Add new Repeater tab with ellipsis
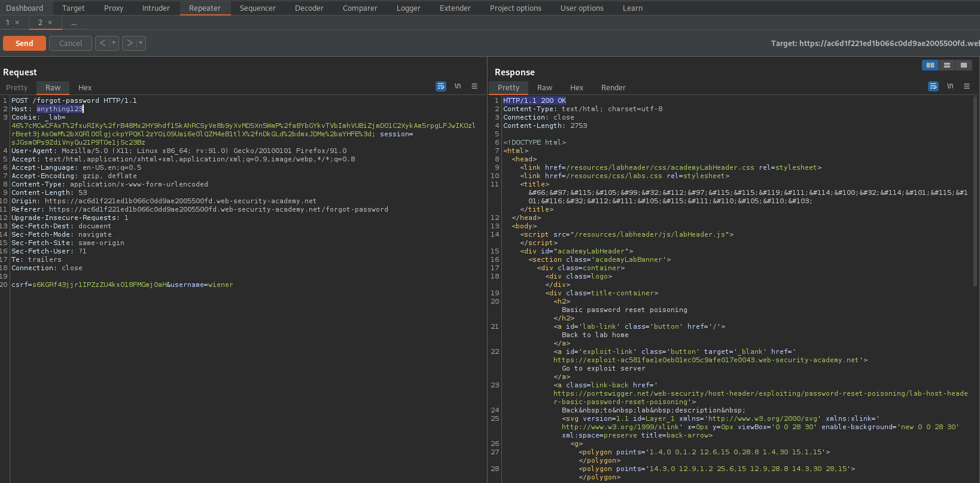 click(x=74, y=23)
